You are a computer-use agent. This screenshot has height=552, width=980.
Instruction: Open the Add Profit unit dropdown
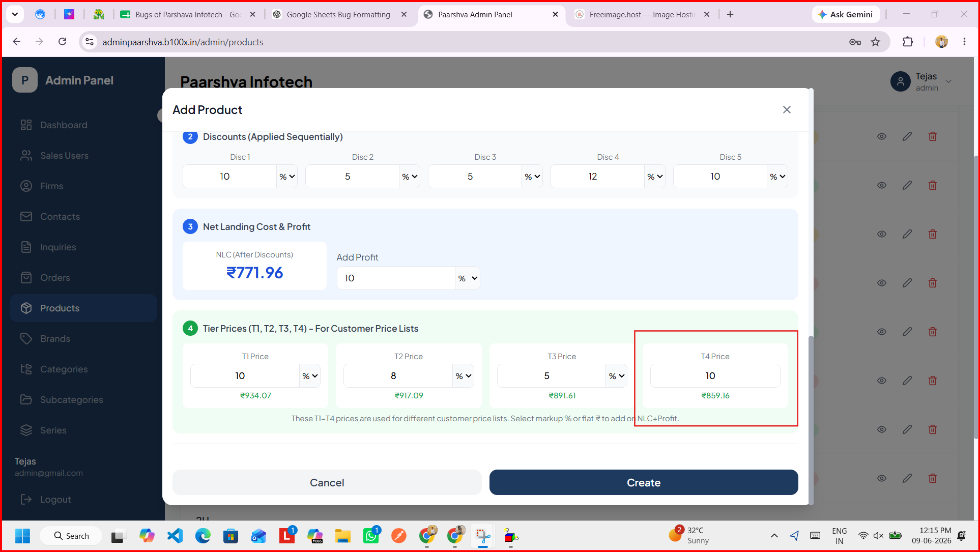click(468, 278)
